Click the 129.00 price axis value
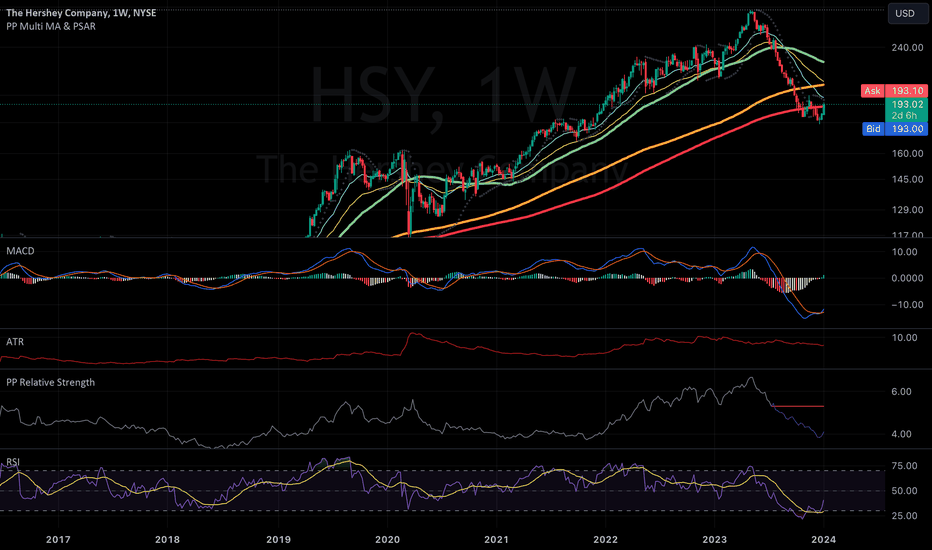The image size is (932, 550). coord(907,210)
